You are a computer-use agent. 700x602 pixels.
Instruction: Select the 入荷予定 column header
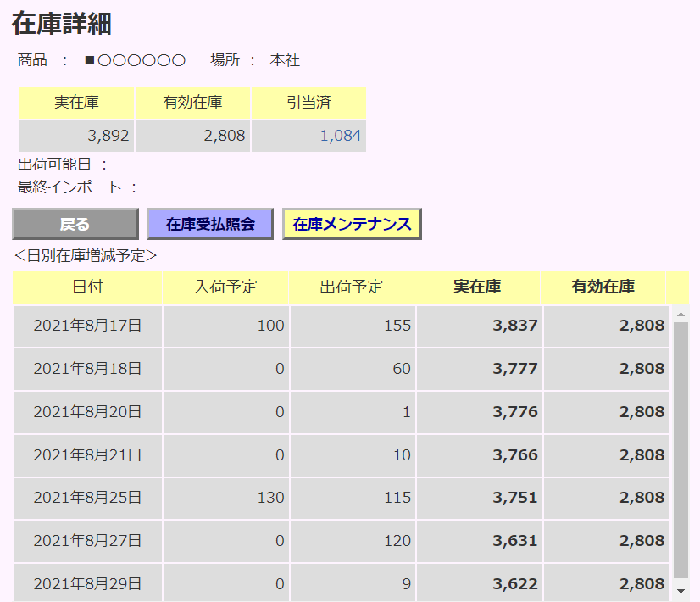click(x=225, y=287)
